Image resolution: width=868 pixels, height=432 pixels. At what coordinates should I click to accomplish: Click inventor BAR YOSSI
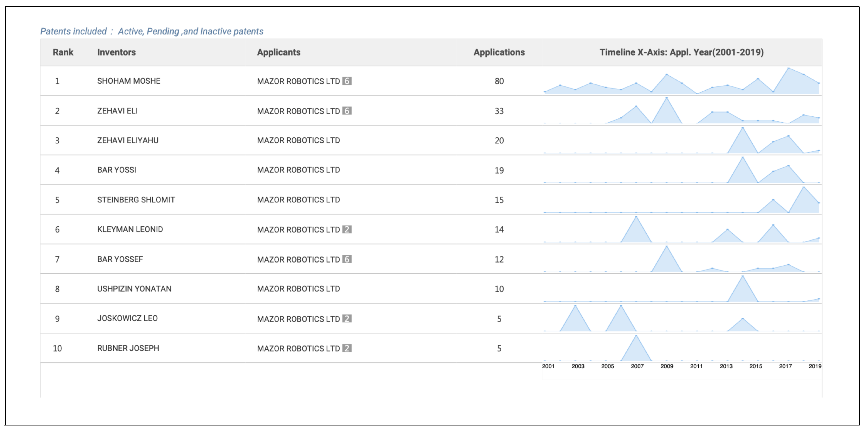pyautogui.click(x=117, y=170)
